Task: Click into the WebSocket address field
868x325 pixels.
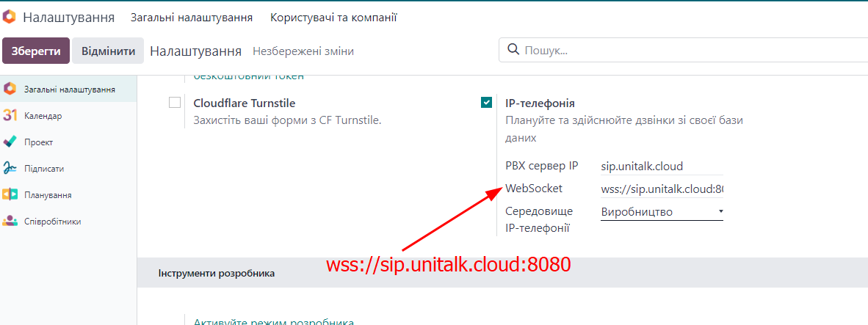Action: [661, 189]
